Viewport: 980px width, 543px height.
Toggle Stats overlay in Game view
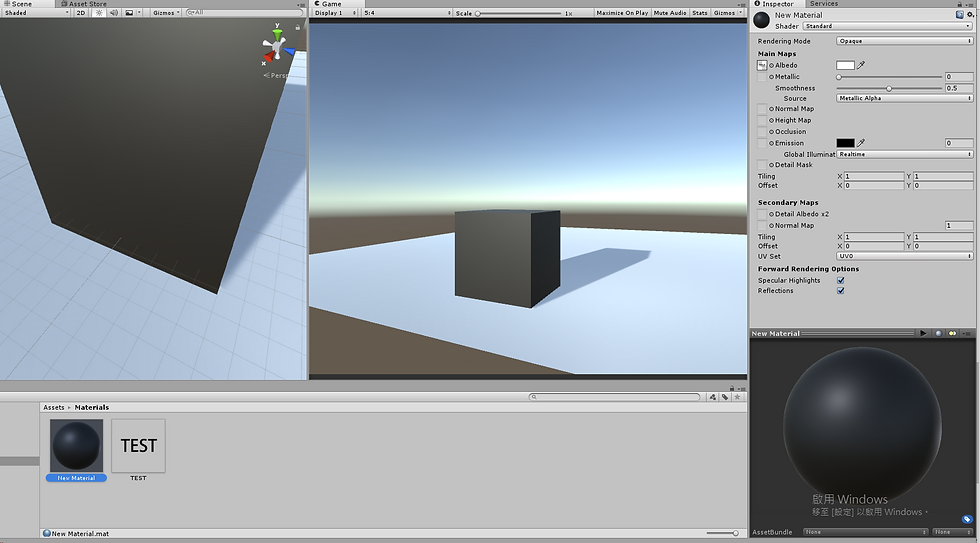coord(699,12)
